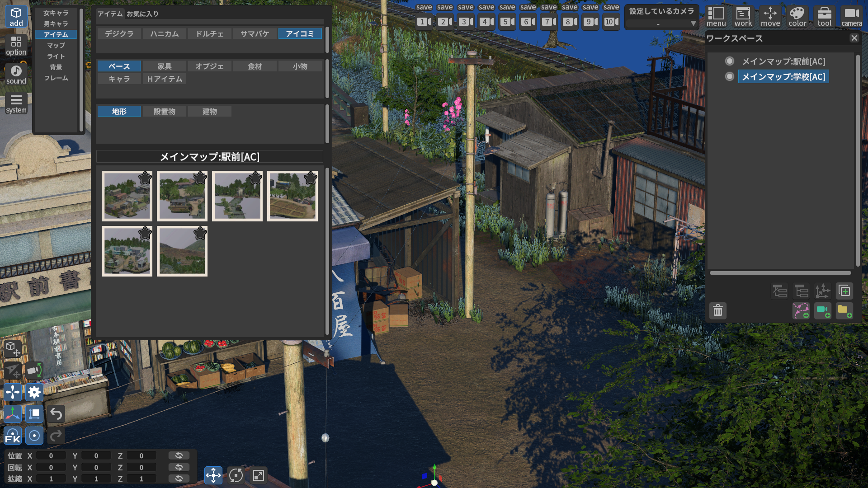868x488 pixels.
Task: Click camera save slot 5 button
Action: (507, 21)
